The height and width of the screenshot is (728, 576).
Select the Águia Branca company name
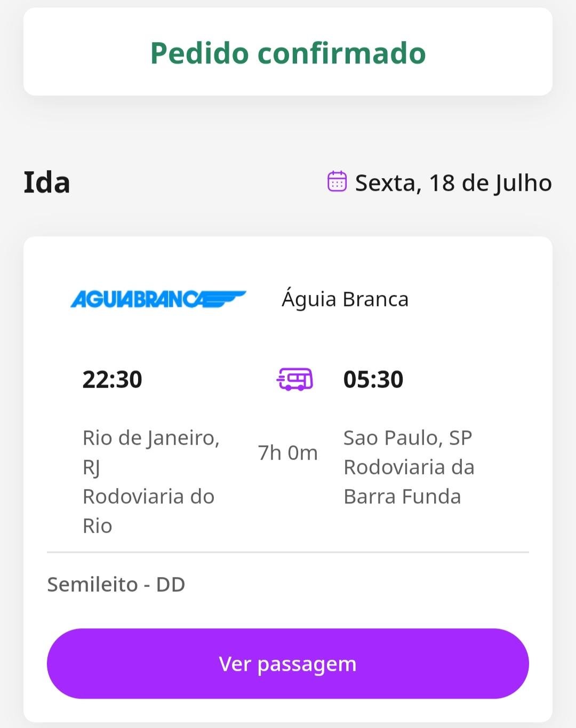(345, 299)
